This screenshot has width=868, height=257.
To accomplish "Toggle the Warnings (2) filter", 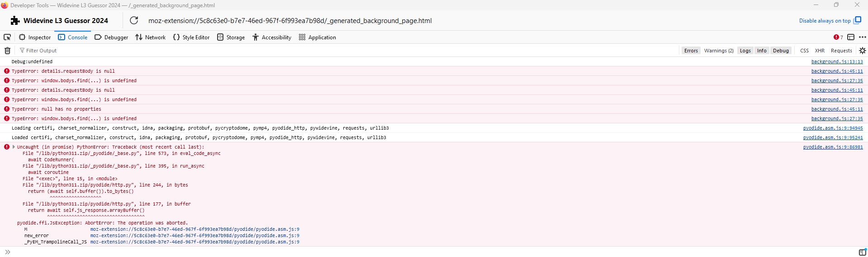I will [719, 51].
